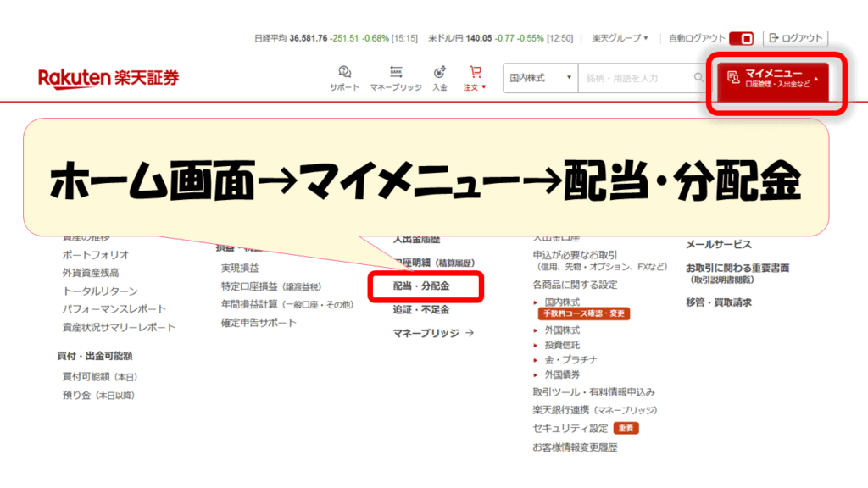Image resolution: width=868 pixels, height=488 pixels.
Task: Open the 国内株式 search category dropdown
Action: [540, 78]
